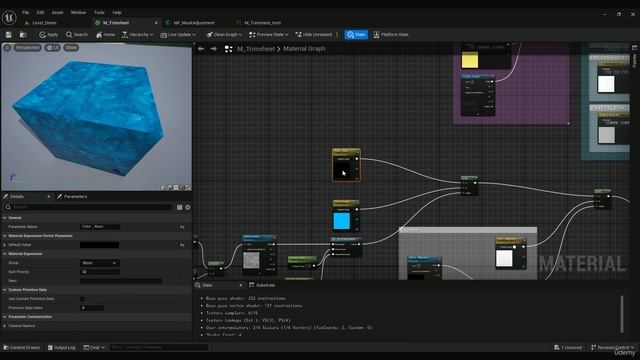The height and width of the screenshot is (360, 640).
Task: Collapse Parameter Customization section
Action: 5,317
